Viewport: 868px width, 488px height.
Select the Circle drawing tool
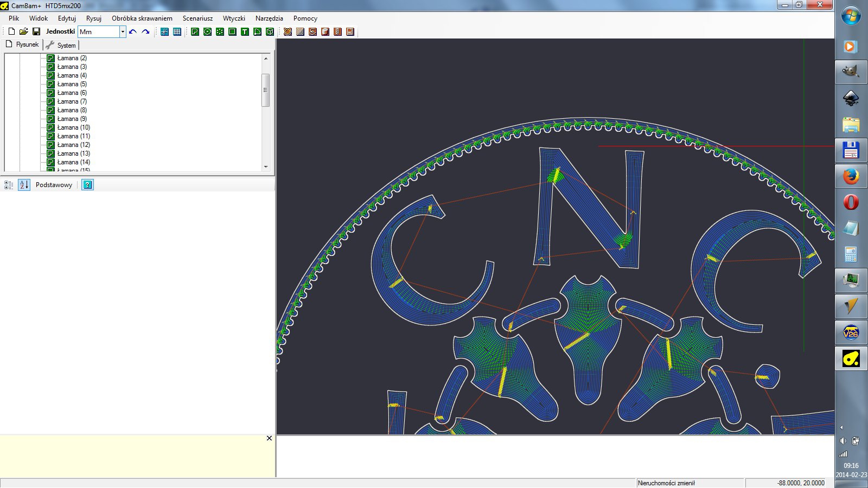(207, 31)
